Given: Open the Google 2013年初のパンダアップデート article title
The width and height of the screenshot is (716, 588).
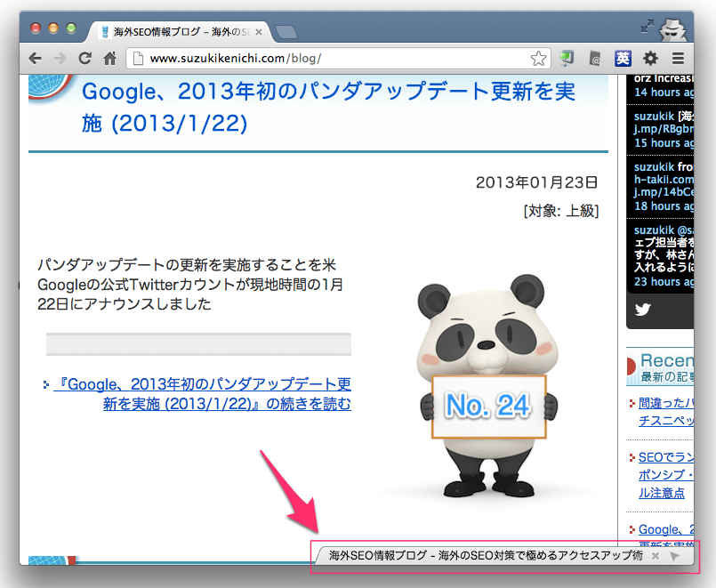Looking at the screenshot, I should (x=328, y=108).
